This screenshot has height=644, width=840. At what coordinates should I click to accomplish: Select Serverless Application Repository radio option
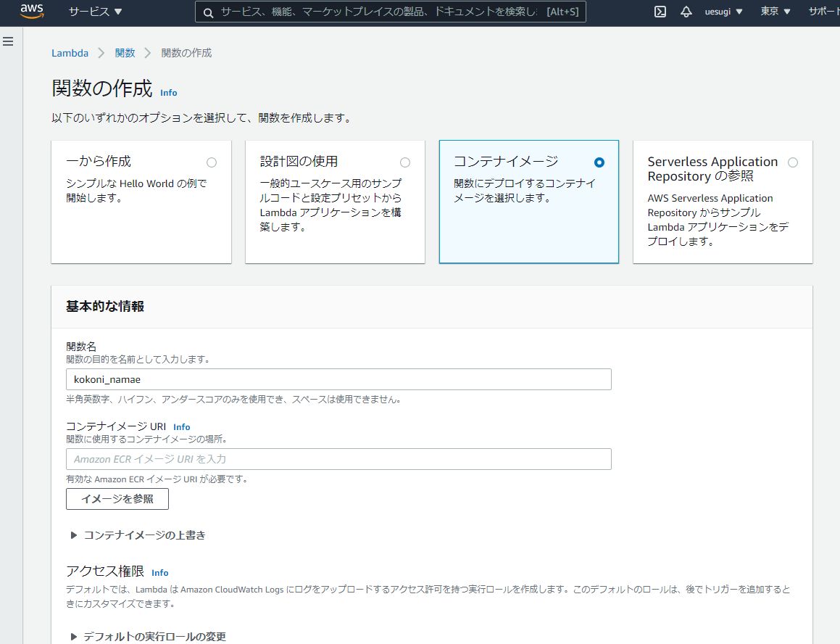click(793, 162)
